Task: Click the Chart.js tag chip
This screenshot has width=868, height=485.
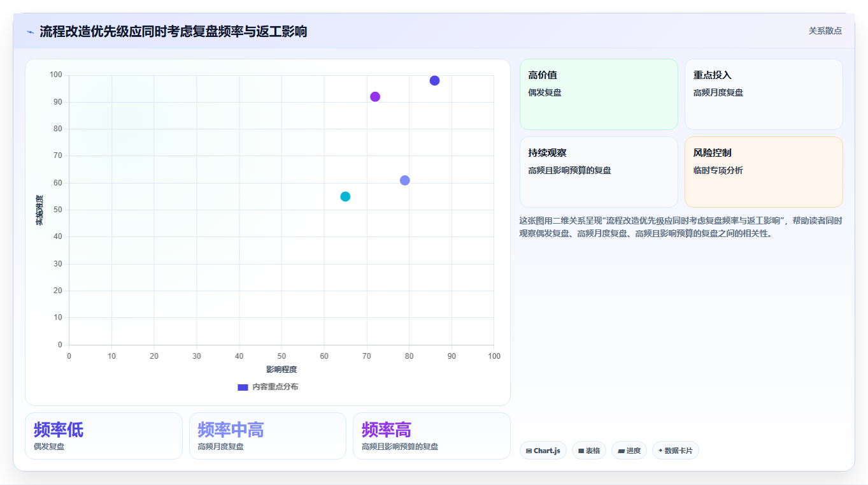Action: [543, 451]
